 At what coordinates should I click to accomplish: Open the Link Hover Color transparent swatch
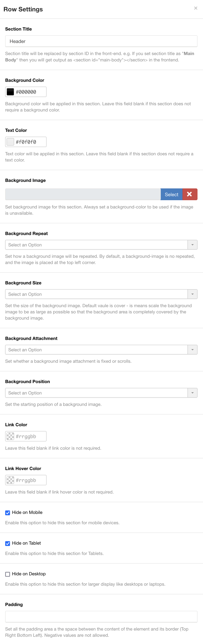tap(10, 480)
